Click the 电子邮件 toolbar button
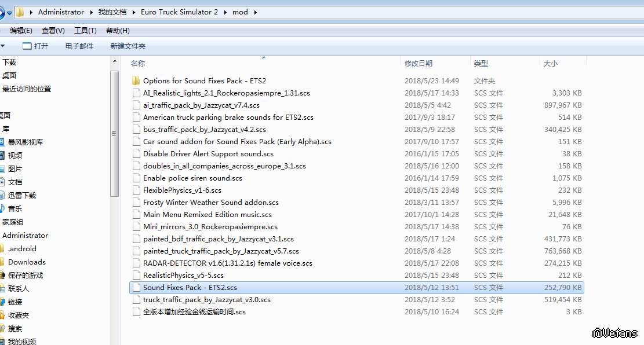 (79, 46)
